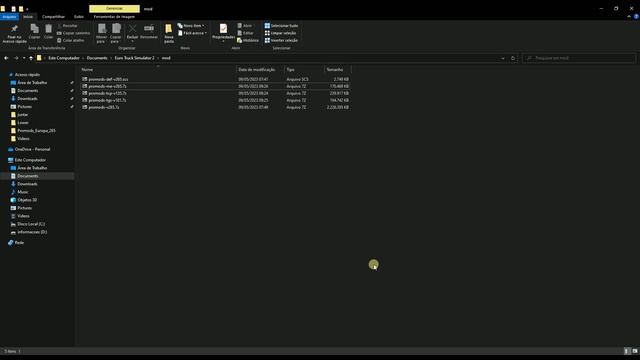640x360 pixels.
Task: Expand the Fácil acesso dropdown
Action: [x=192, y=33]
